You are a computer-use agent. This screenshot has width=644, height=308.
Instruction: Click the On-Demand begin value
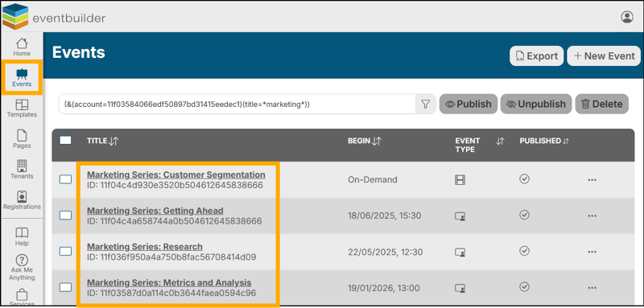click(373, 179)
